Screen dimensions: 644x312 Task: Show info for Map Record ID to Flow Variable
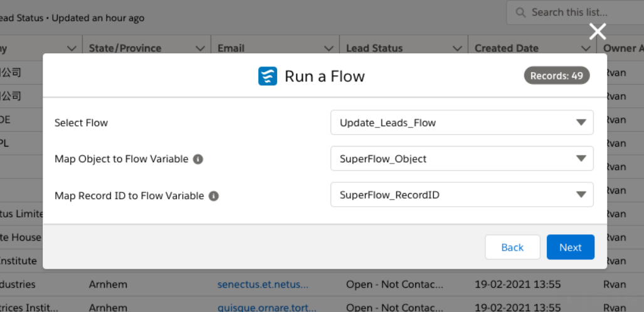214,196
